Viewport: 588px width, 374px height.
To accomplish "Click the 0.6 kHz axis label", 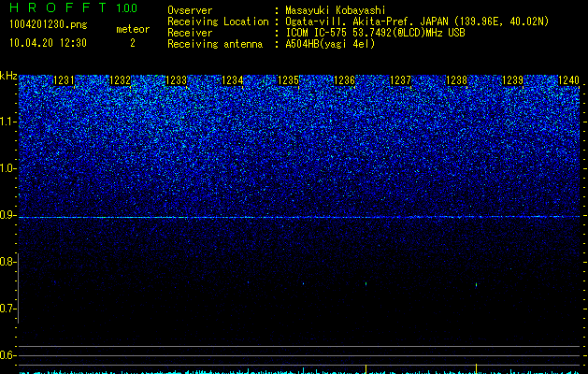I will coord(7,355).
